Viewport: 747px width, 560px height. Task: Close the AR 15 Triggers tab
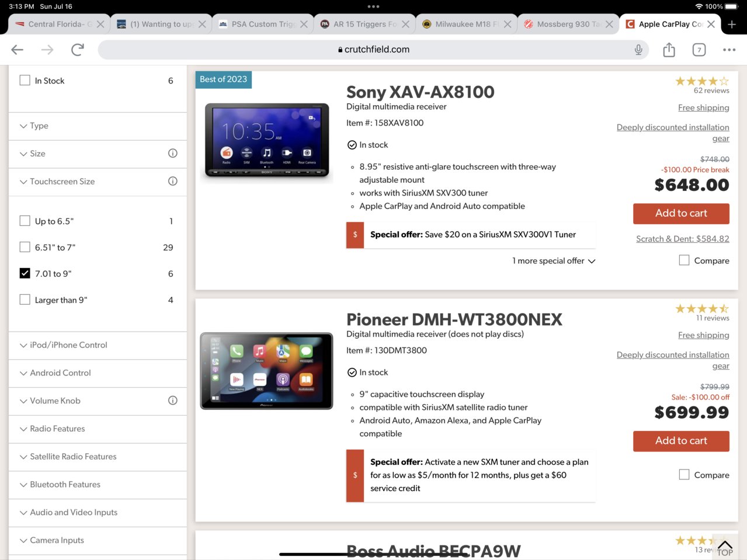405,24
